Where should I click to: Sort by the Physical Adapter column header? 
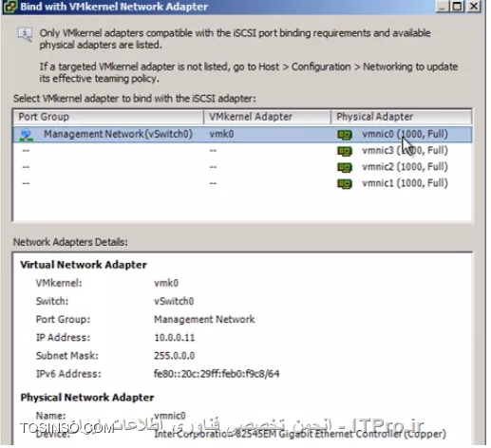tap(401, 117)
